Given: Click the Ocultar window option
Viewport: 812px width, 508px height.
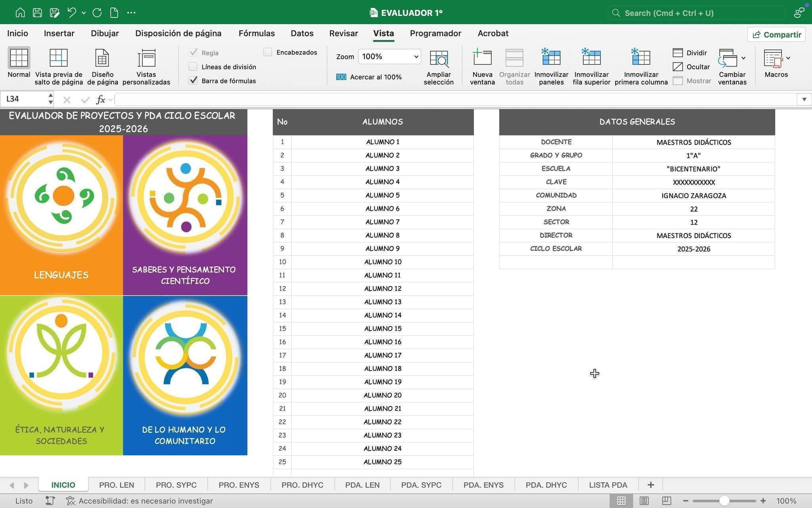Looking at the screenshot, I should pos(691,67).
